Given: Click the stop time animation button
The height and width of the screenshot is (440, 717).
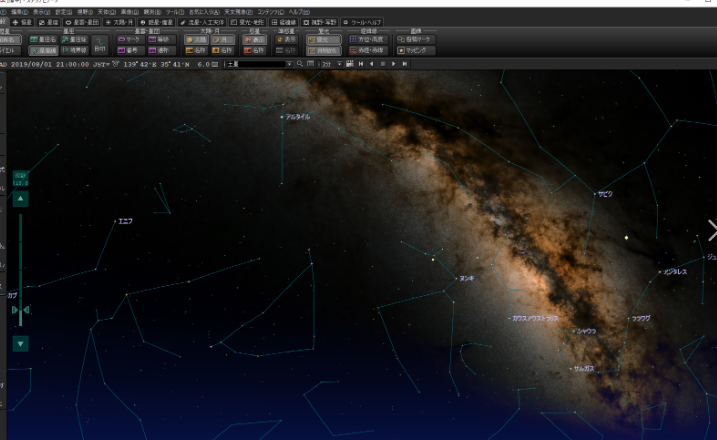Looking at the screenshot, I should coord(382,64).
